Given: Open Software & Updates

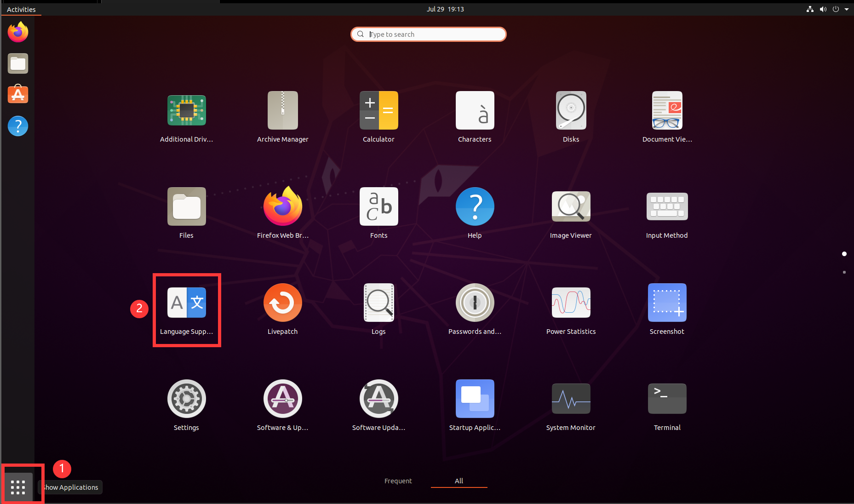Looking at the screenshot, I should point(282,405).
